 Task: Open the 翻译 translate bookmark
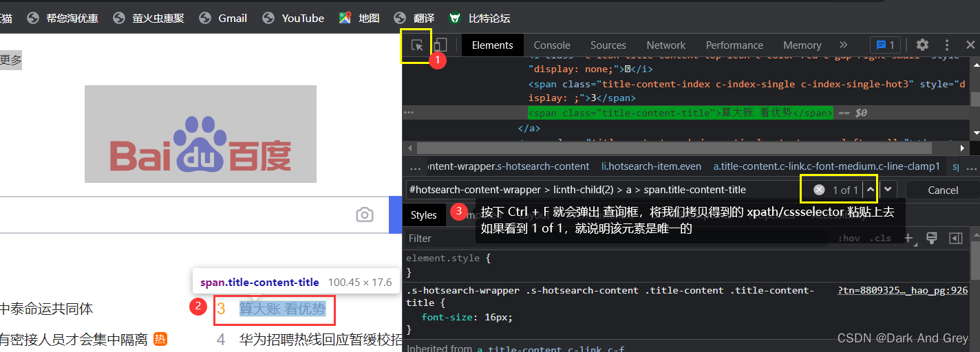(414, 18)
